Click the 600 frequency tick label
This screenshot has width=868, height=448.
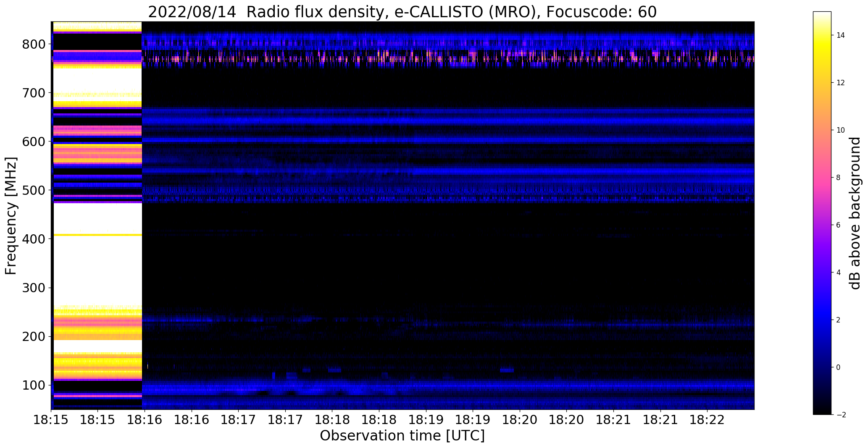[x=34, y=141]
